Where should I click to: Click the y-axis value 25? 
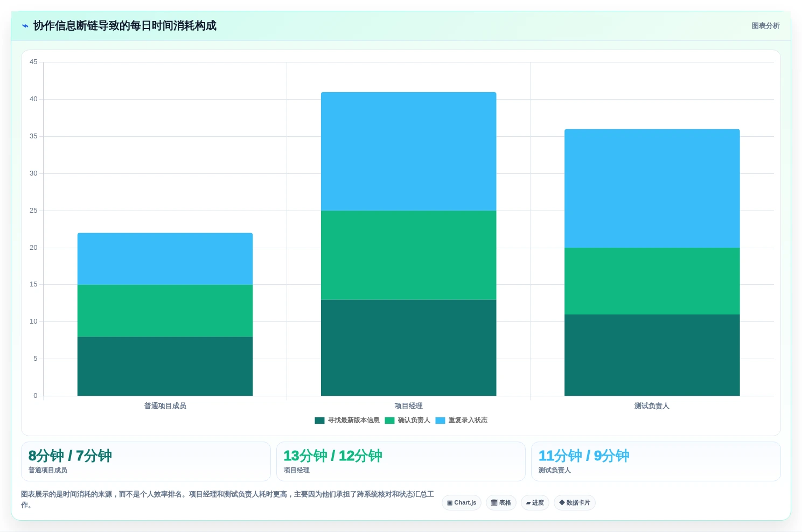pyautogui.click(x=33, y=211)
